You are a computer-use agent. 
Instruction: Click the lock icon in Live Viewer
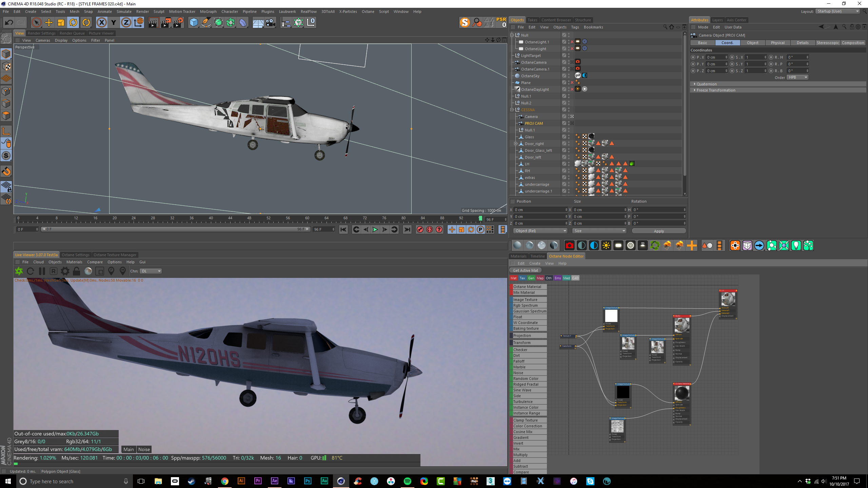pos(77,271)
